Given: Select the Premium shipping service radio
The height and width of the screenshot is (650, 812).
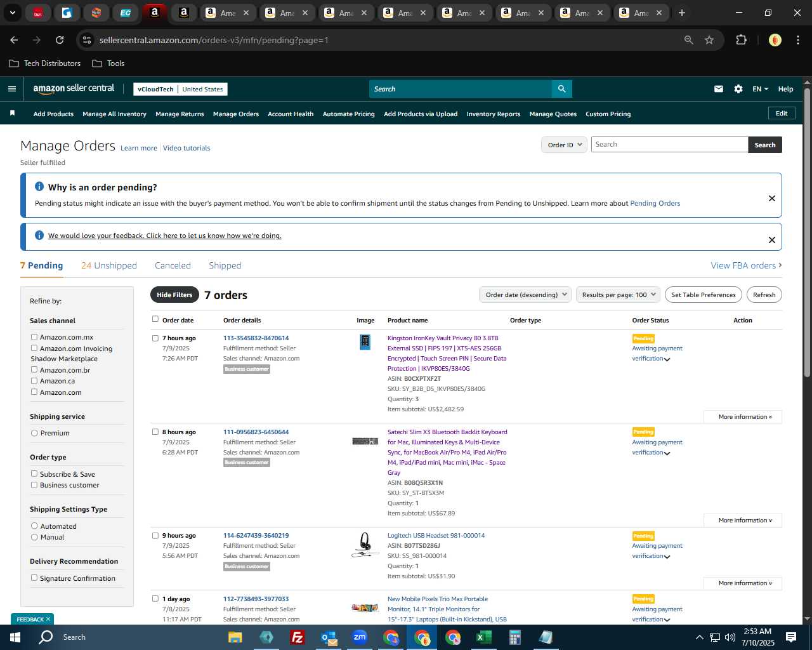Looking at the screenshot, I should [x=34, y=433].
